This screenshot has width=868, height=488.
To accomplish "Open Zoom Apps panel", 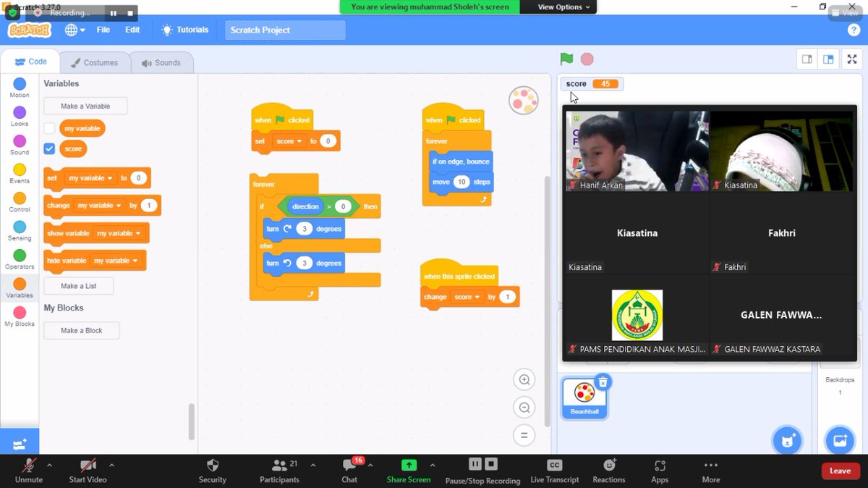I will coord(660,471).
